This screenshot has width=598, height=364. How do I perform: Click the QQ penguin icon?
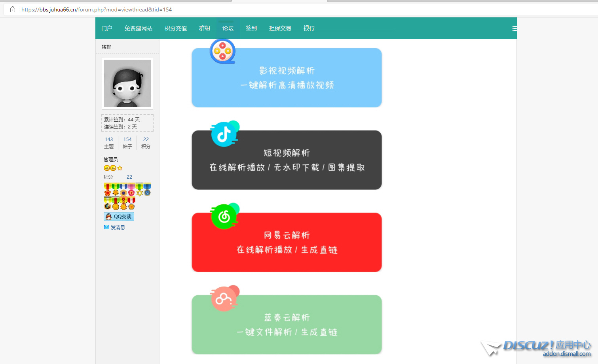click(109, 217)
